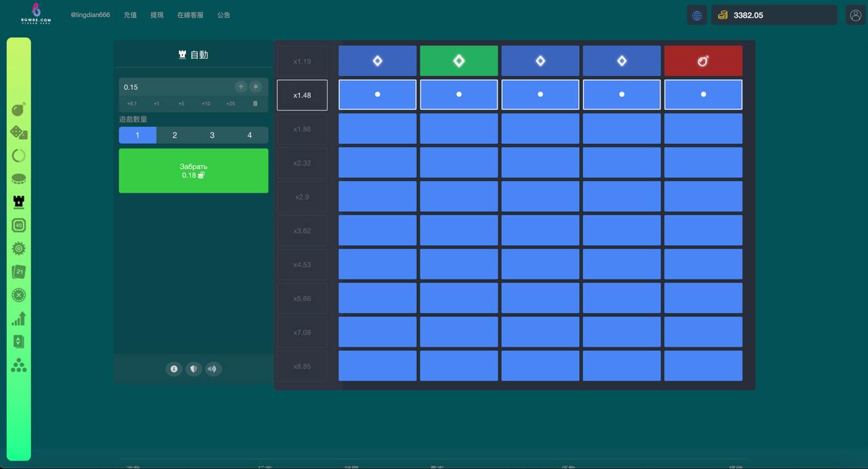Click the info icon below bet panel
The image size is (868, 469).
(x=174, y=369)
